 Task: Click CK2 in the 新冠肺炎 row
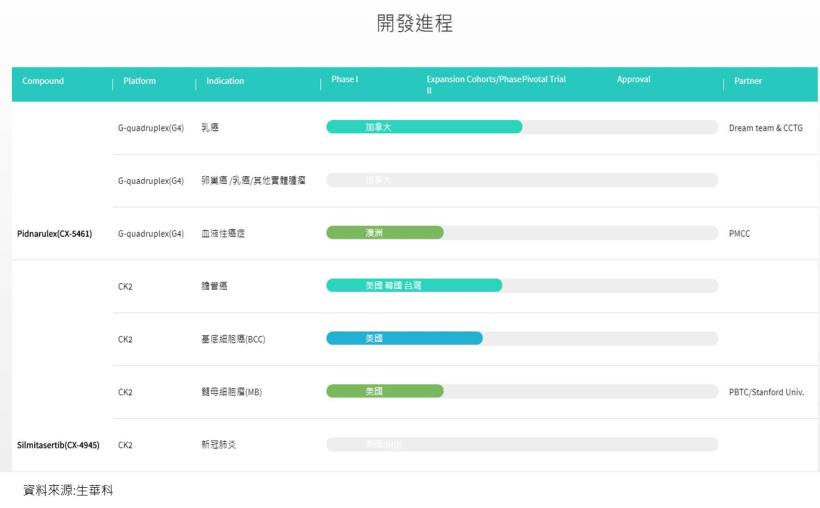(x=125, y=445)
